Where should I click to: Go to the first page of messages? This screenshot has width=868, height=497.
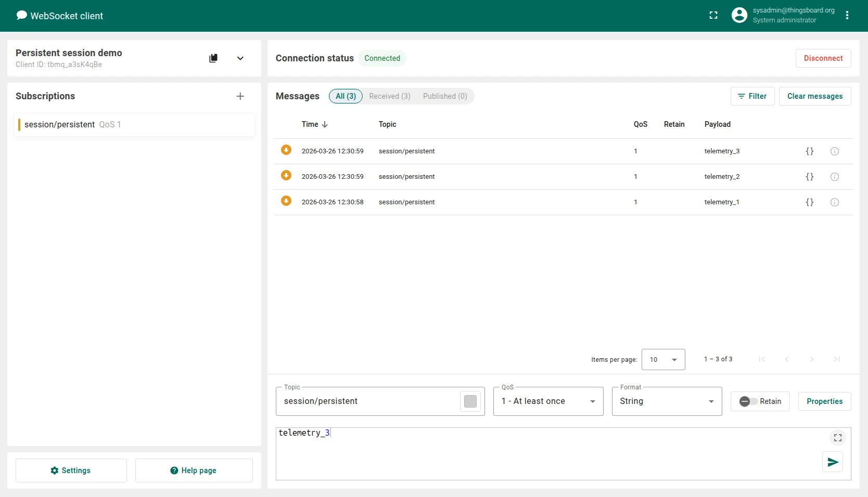[x=762, y=359]
